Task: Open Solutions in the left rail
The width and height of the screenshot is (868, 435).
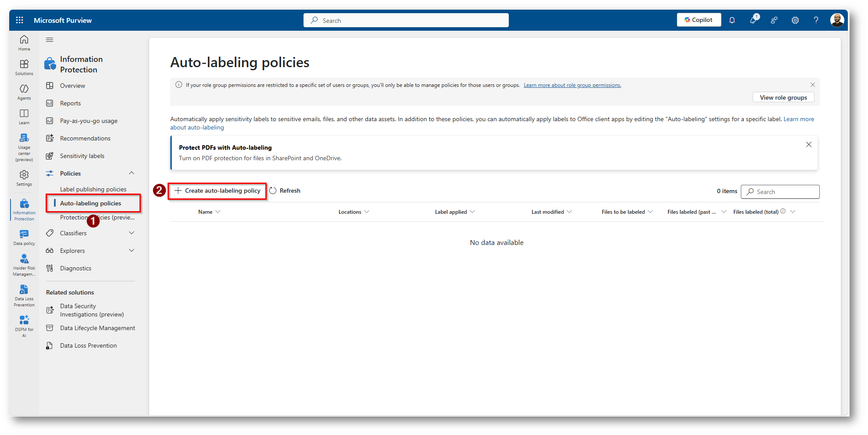Action: pos(24,68)
